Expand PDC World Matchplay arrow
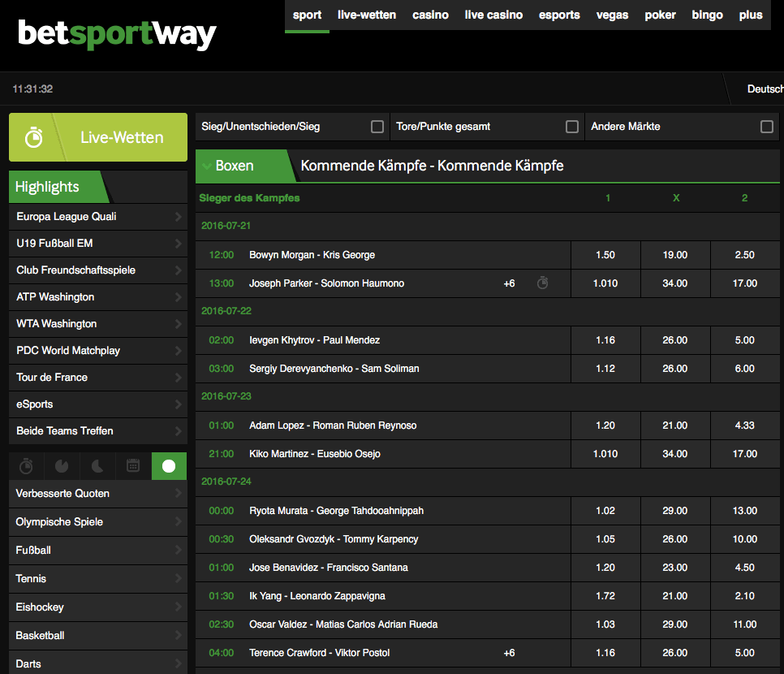Screen dimensions: 784x674 click(x=178, y=351)
